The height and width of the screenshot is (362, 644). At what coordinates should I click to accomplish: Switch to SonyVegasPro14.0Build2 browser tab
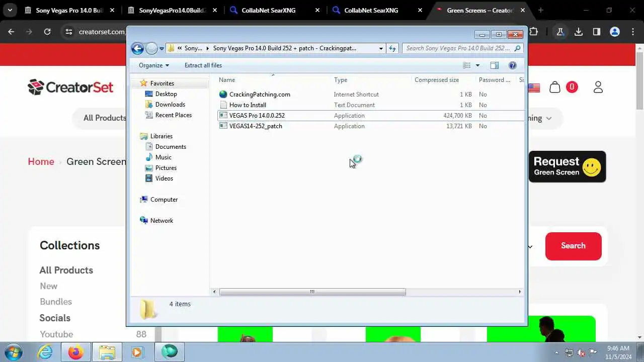172,10
